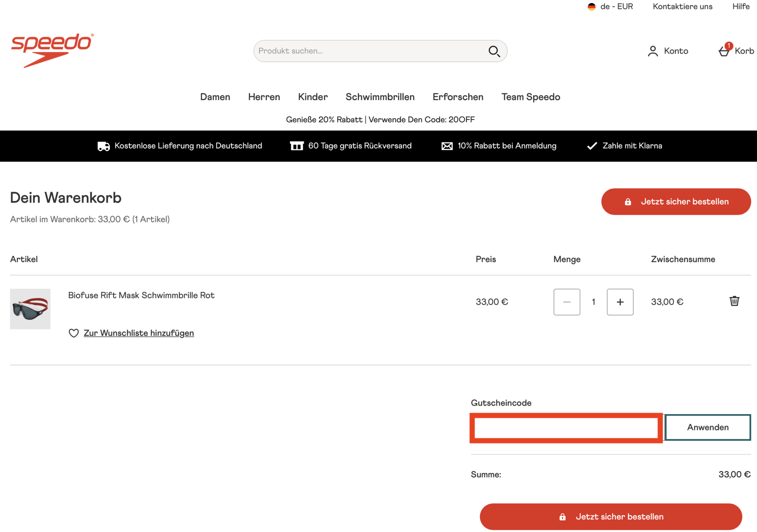Click the heart wishlist icon

pos(74,333)
